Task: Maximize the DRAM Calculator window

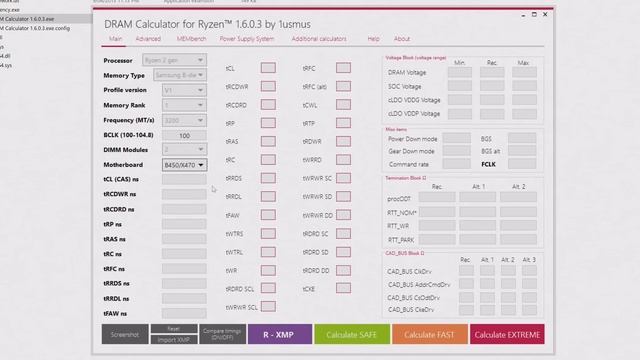Action: coord(534,14)
